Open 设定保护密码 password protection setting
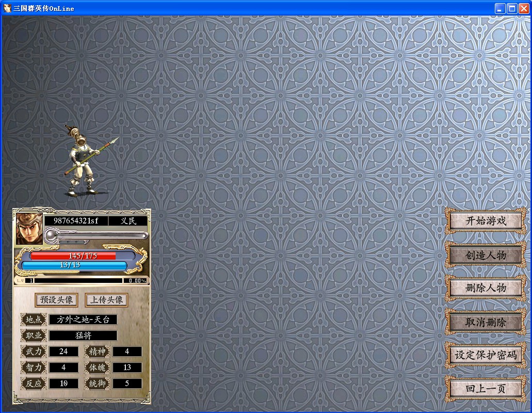Image resolution: width=532 pixels, height=413 pixels. pos(486,355)
